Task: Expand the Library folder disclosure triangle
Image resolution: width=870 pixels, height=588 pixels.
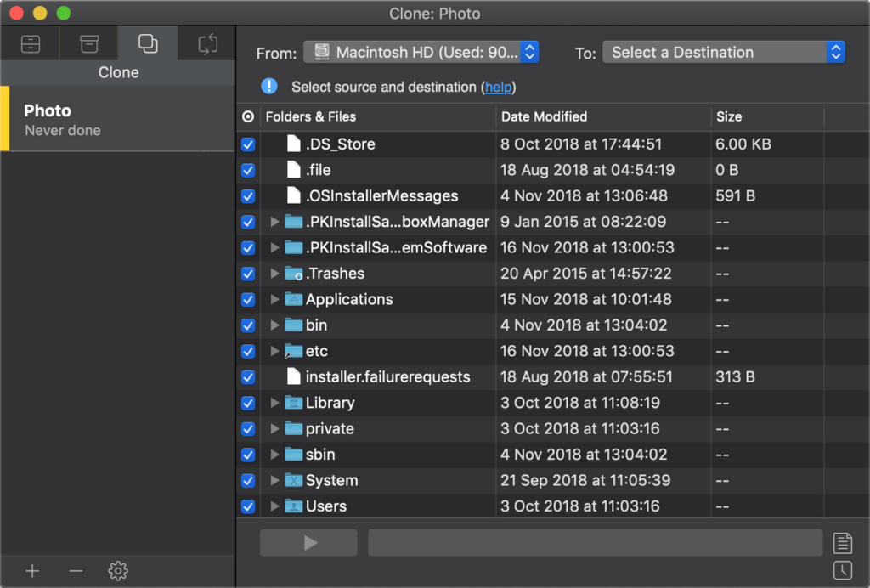Action: pyautogui.click(x=273, y=403)
